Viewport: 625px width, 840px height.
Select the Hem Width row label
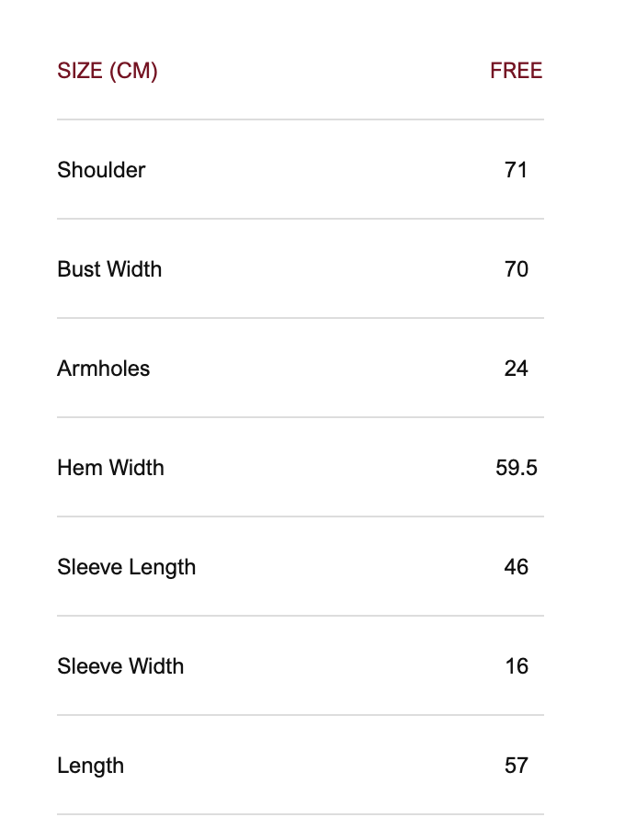tap(110, 468)
